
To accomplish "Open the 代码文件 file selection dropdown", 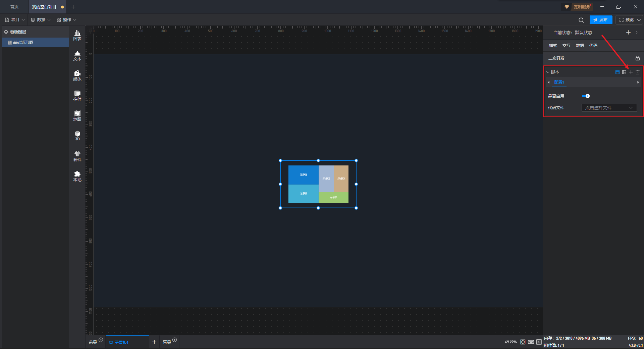I will (609, 108).
